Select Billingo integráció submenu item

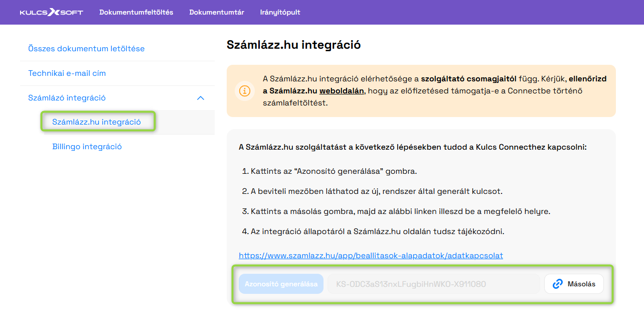pyautogui.click(x=87, y=147)
